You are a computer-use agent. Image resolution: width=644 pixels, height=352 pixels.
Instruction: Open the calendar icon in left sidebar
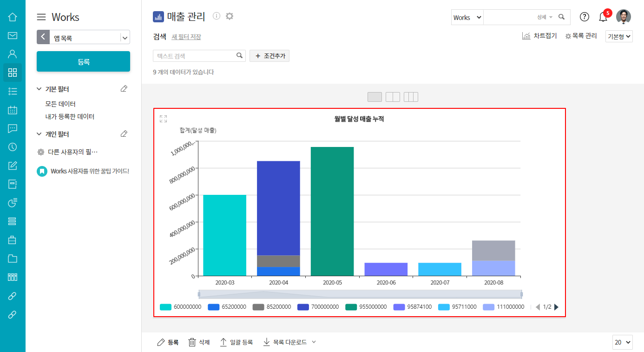tap(13, 110)
